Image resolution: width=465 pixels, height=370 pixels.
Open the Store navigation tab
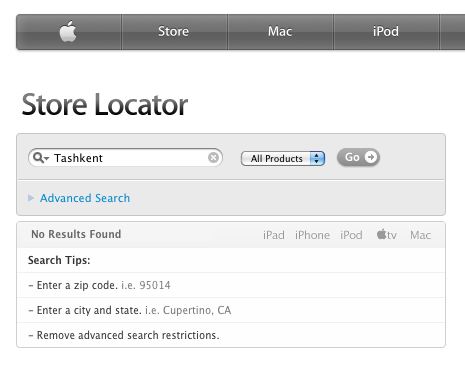pyautogui.click(x=174, y=32)
